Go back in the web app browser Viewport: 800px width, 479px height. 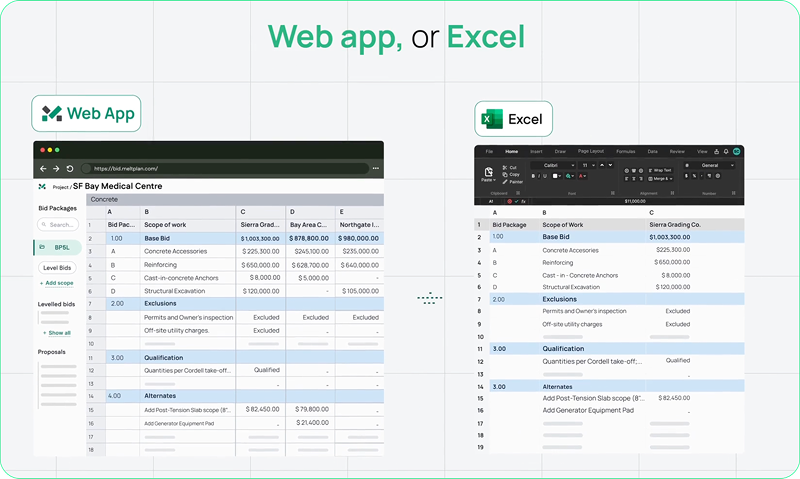[43, 168]
